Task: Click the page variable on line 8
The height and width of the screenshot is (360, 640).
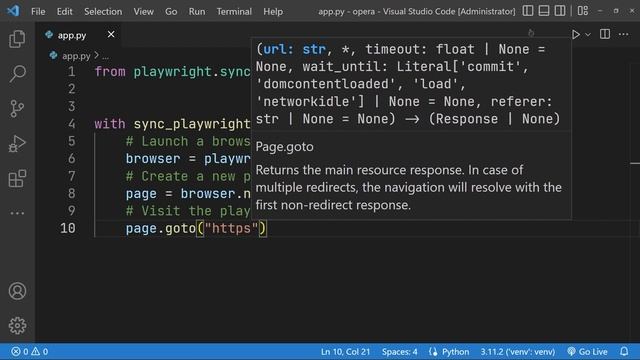Action: [x=141, y=193]
